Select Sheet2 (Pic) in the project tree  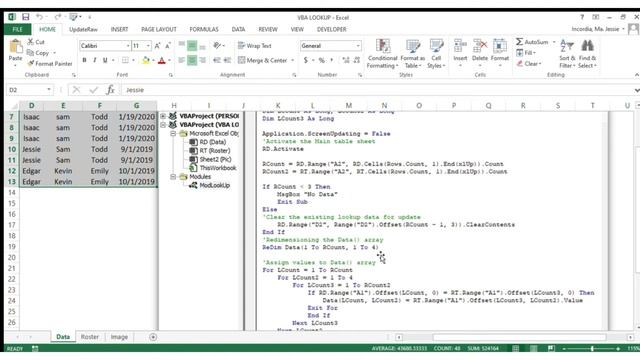[215, 159]
